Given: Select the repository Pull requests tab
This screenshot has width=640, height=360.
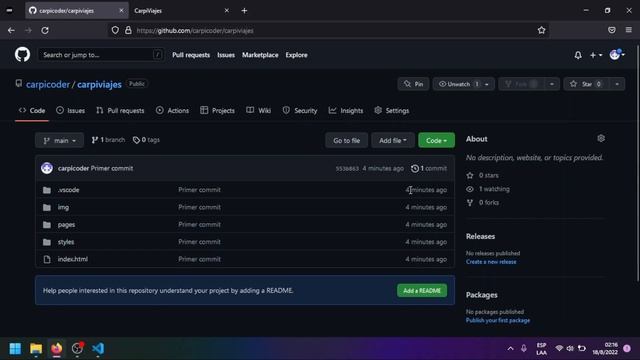Looking at the screenshot, I should pyautogui.click(x=120, y=111).
